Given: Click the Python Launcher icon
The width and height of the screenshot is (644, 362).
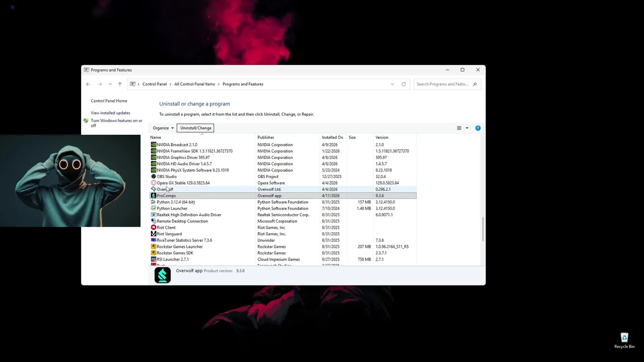Looking at the screenshot, I should coord(153,208).
